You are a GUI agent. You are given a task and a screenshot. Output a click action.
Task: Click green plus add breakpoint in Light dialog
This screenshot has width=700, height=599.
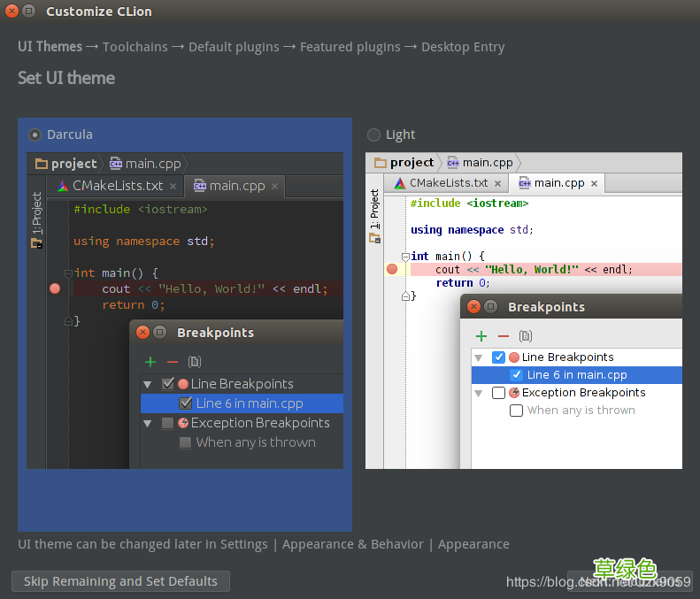point(481,336)
